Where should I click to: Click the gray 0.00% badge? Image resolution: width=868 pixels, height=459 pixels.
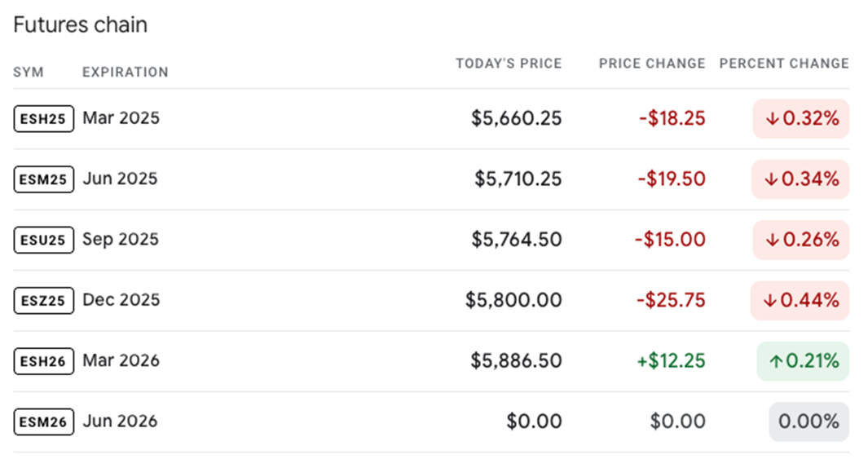[809, 421]
